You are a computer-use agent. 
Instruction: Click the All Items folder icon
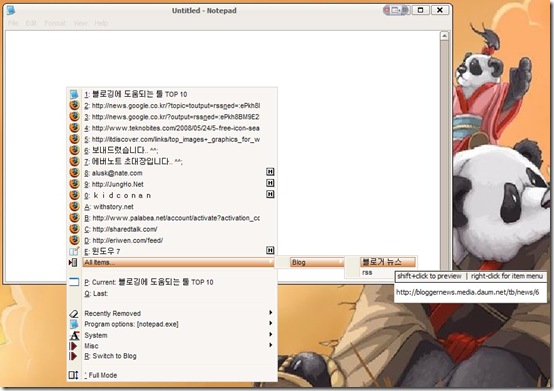point(73,262)
